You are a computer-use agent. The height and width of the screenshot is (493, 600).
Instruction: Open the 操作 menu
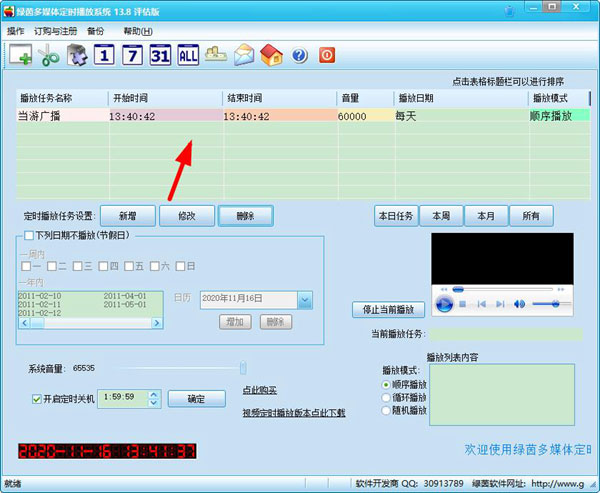tap(16, 31)
